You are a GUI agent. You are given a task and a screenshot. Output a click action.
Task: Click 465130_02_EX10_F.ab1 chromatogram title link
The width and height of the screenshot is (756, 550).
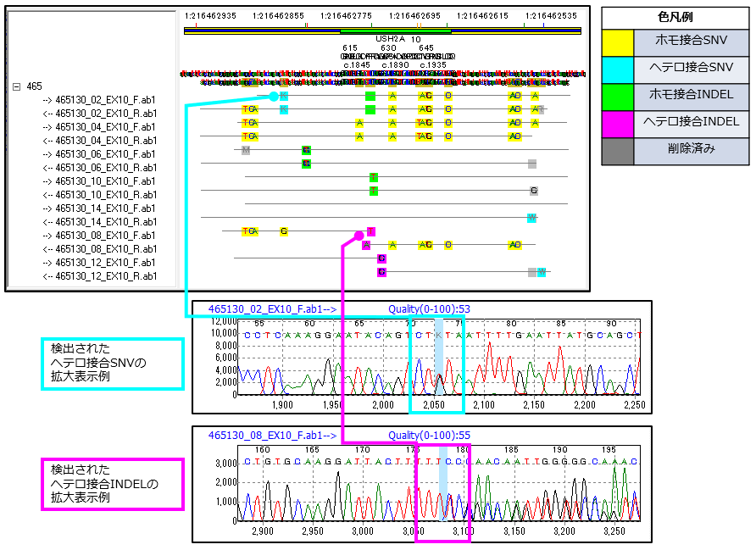(273, 309)
